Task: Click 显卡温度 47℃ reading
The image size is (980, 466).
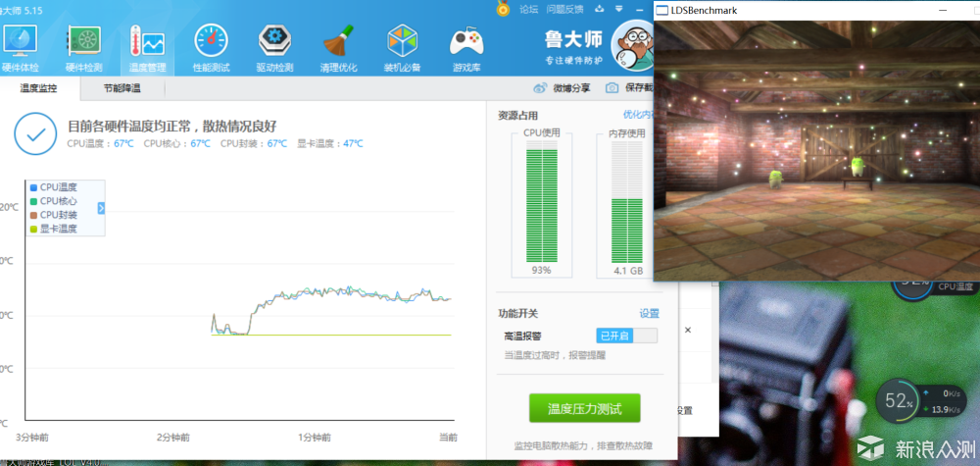Action: [329, 144]
